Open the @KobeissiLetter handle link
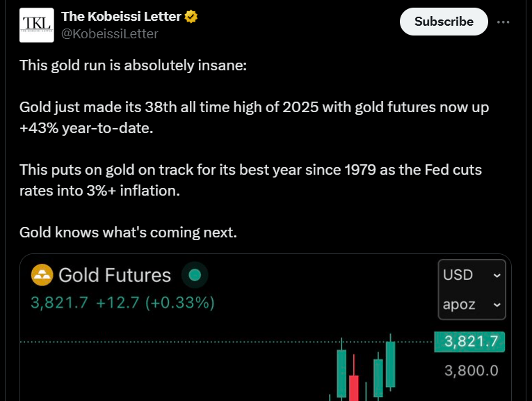 pos(110,33)
